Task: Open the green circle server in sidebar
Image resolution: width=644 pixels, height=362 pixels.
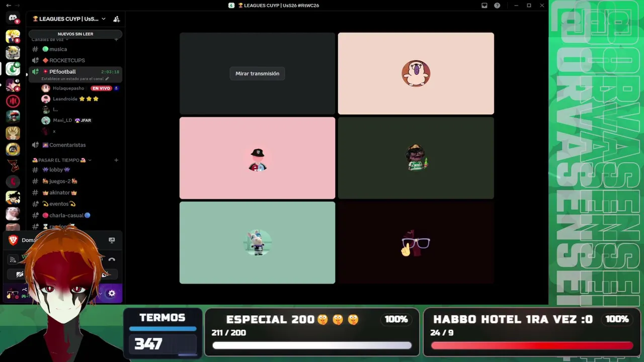Action: point(13,69)
